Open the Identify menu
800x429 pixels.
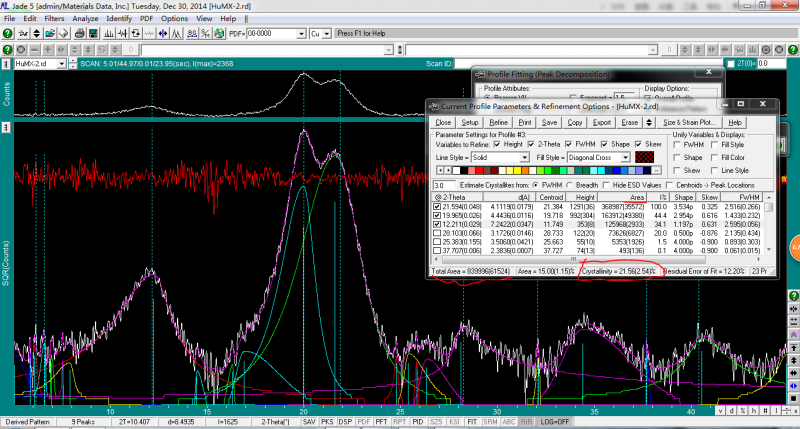(x=118, y=18)
